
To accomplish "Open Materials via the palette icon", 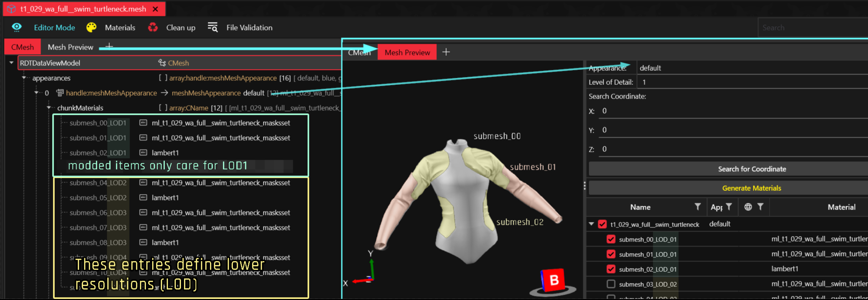I will click(92, 28).
